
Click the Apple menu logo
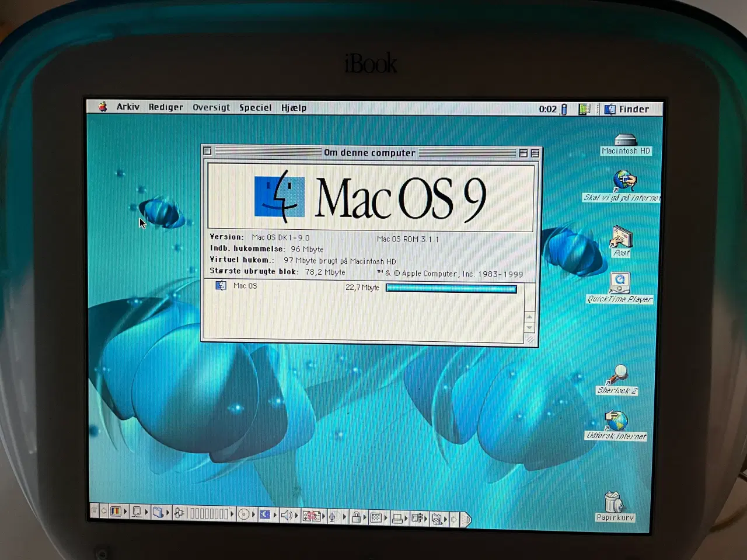point(103,107)
